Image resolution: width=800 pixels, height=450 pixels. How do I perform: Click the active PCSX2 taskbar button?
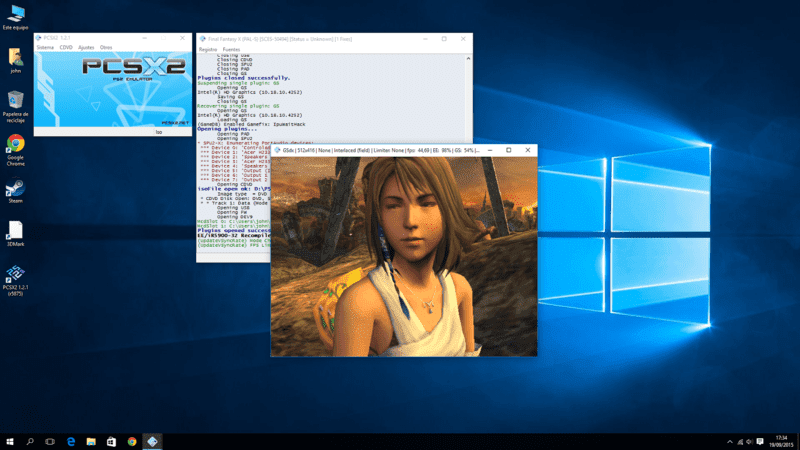[x=152, y=441]
